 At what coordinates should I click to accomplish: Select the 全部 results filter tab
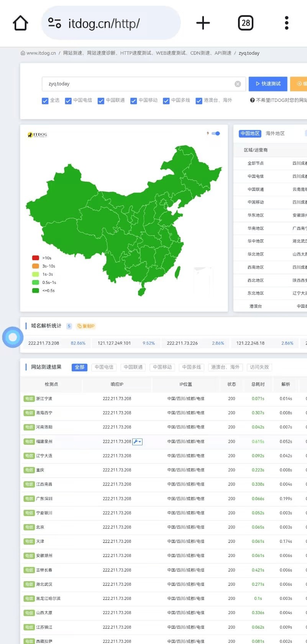[x=79, y=367]
